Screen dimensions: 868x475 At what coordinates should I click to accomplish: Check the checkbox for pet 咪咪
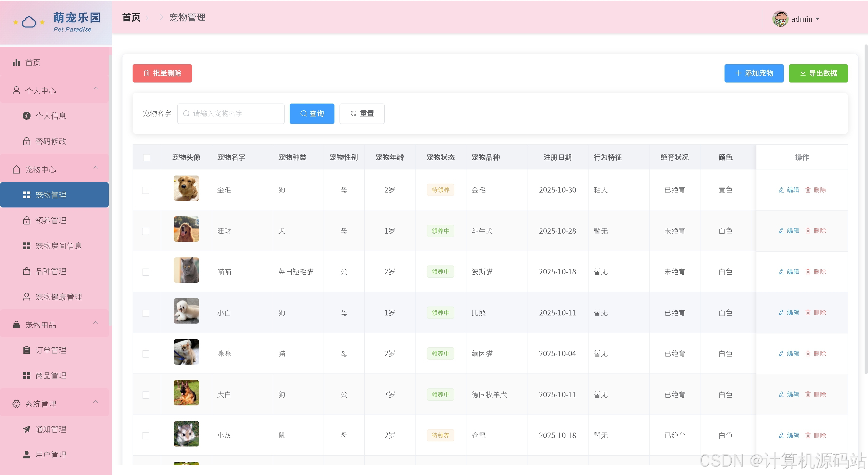coord(146,354)
